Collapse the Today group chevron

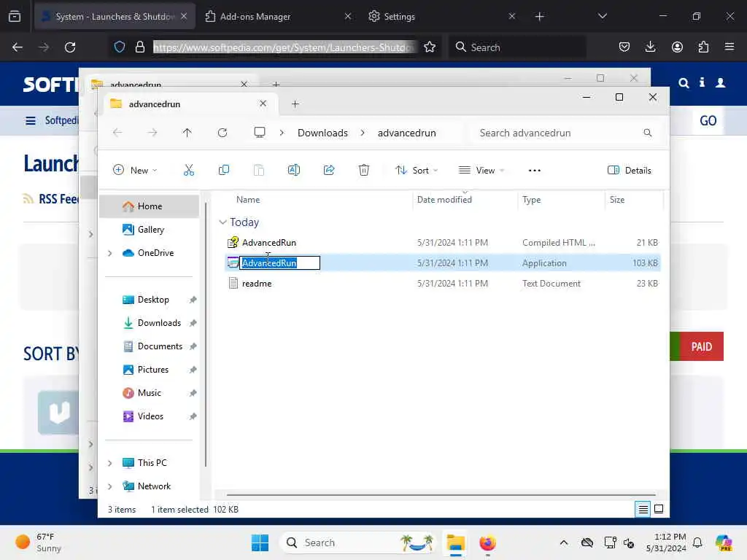222,222
